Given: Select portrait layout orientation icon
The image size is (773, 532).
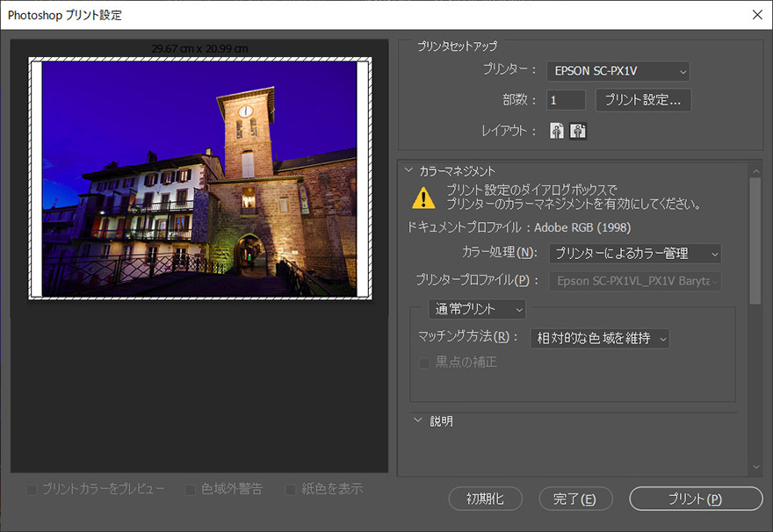Looking at the screenshot, I should pyautogui.click(x=557, y=131).
